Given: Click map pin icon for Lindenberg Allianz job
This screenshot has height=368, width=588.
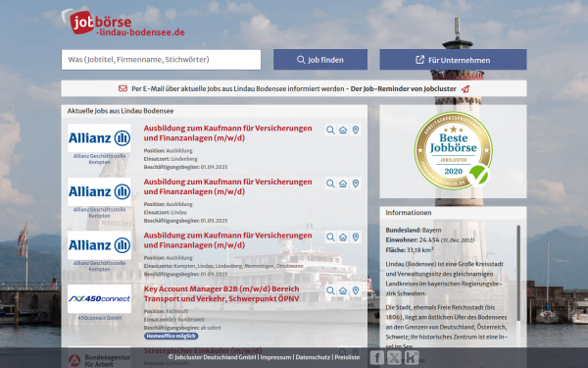Looking at the screenshot, I should 356,130.
